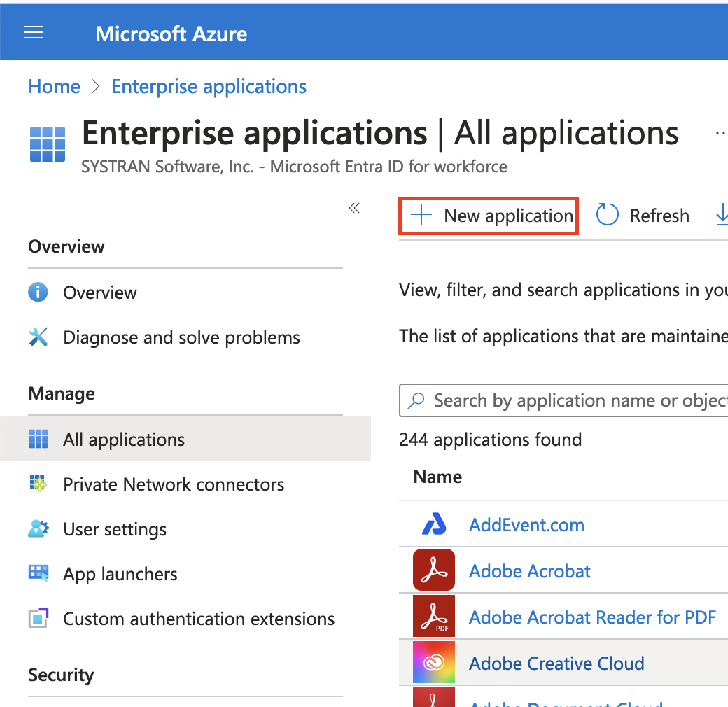Click the App launchers icon
Screen dimensions: 728x707
tap(38, 573)
